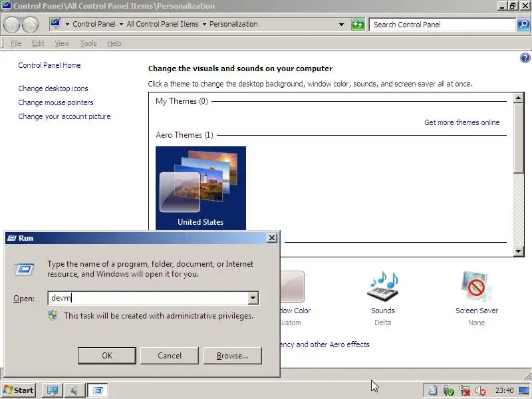Open the first quick launch taskbar icon
Image resolution: width=532 pixels, height=399 pixels.
pyautogui.click(x=53, y=390)
